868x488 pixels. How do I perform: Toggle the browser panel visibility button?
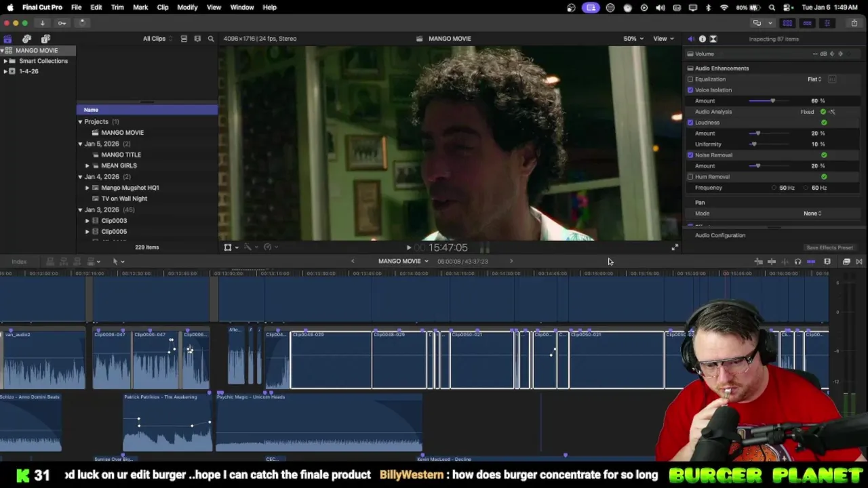click(787, 23)
